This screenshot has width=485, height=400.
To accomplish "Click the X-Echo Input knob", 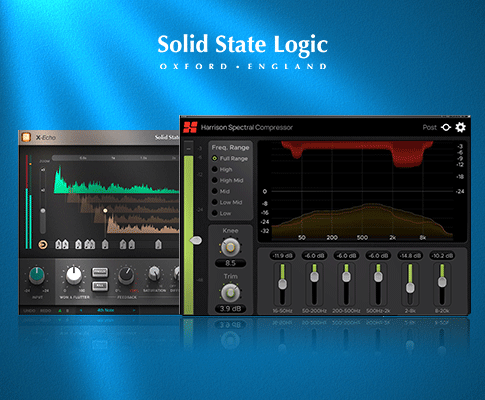I will 37,275.
